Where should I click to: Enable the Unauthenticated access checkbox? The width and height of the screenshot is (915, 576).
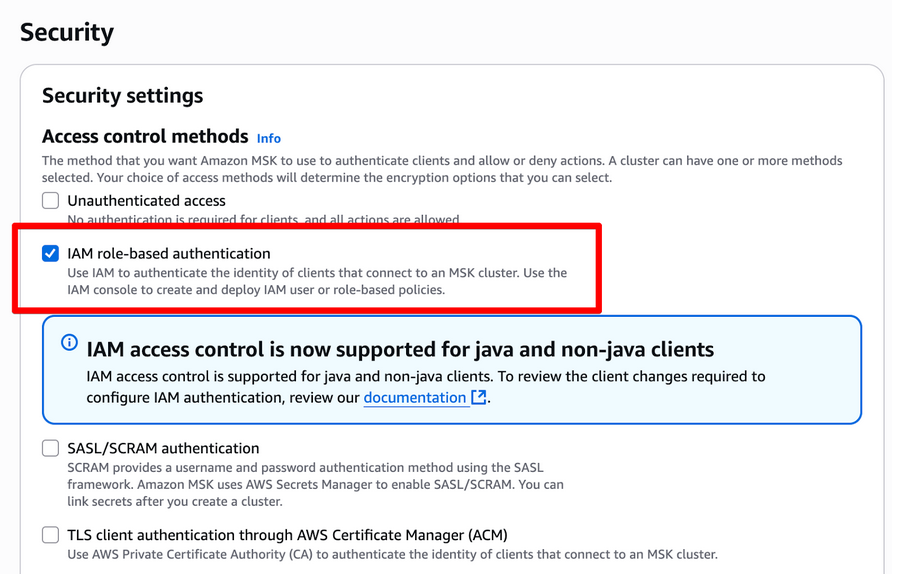pyautogui.click(x=50, y=201)
